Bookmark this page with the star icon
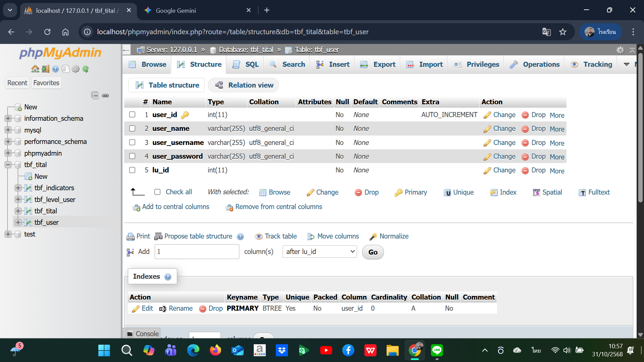 (563, 32)
